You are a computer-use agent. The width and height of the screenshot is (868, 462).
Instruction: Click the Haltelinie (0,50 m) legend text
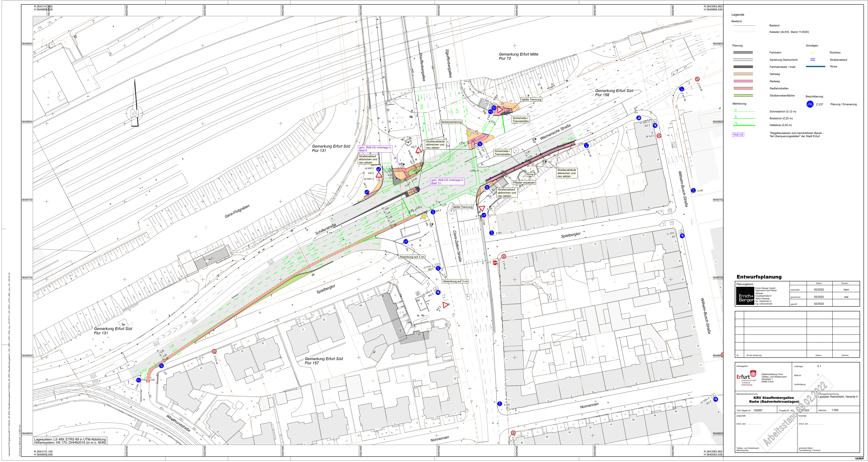pos(781,125)
